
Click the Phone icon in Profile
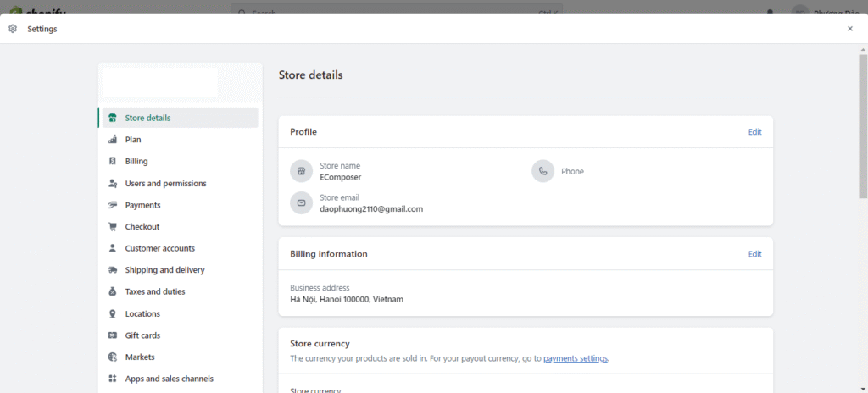coord(542,171)
